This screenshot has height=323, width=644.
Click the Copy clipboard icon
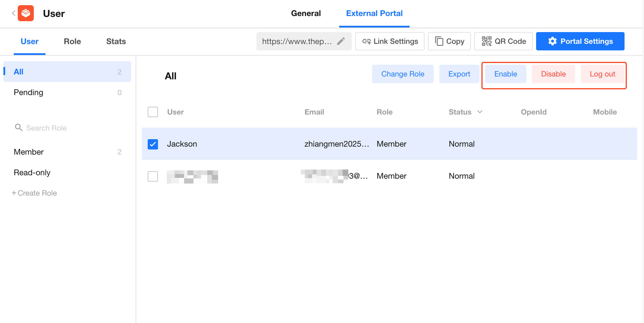coord(439,41)
